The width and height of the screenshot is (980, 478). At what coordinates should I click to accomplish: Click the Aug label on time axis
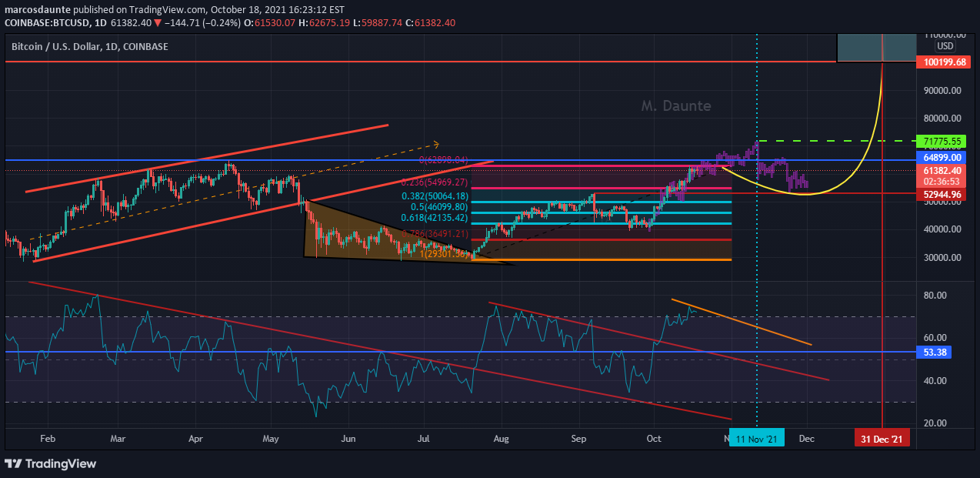[502, 439]
